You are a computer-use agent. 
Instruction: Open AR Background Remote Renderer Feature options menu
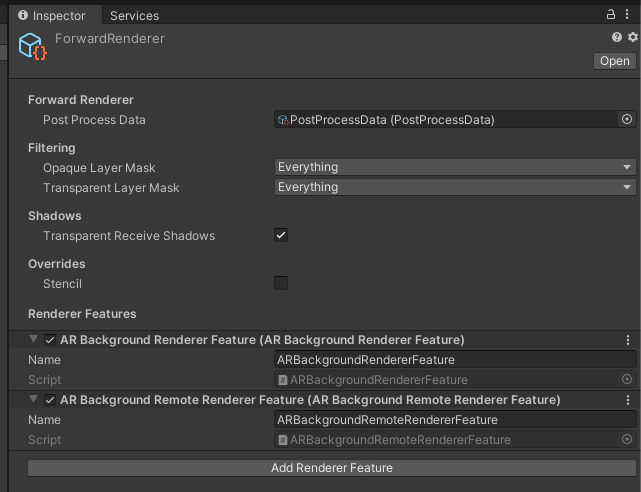(627, 400)
